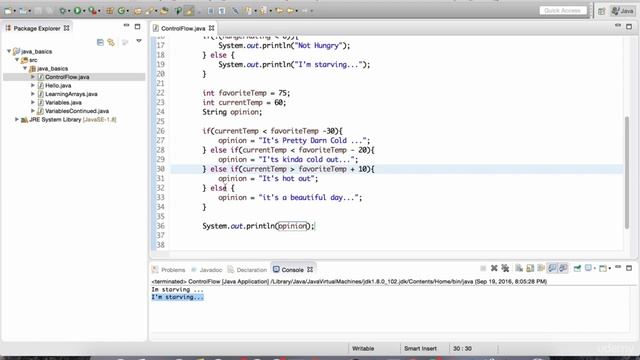Image resolution: width=640 pixels, height=360 pixels.
Task: Click the green Run button in toolbar
Action: [x=77, y=11]
